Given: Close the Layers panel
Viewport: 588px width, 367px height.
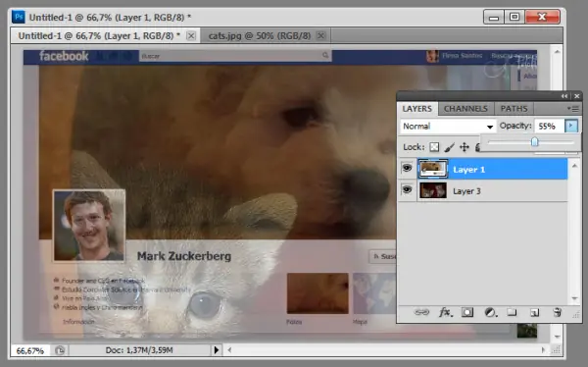Looking at the screenshot, I should pos(577,96).
